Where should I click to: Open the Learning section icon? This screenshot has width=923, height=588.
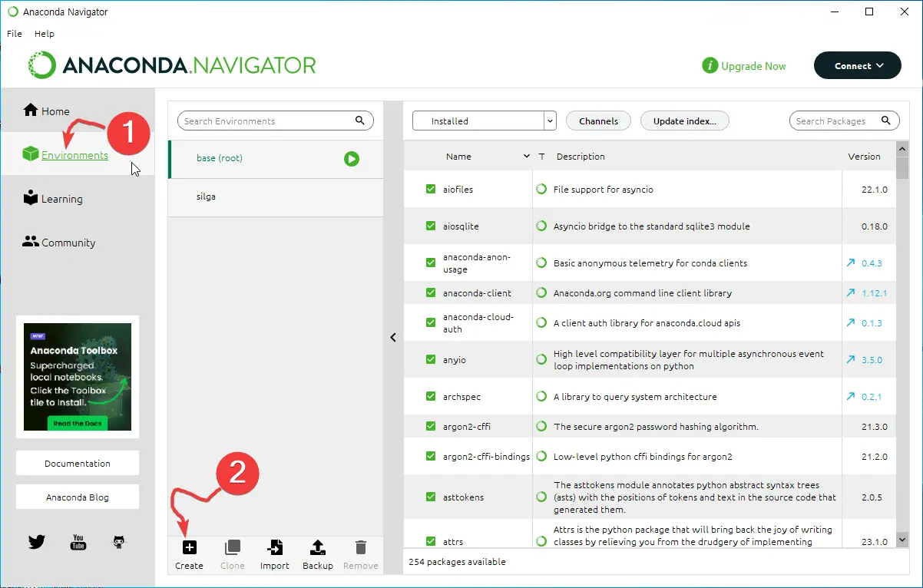pyautogui.click(x=31, y=198)
